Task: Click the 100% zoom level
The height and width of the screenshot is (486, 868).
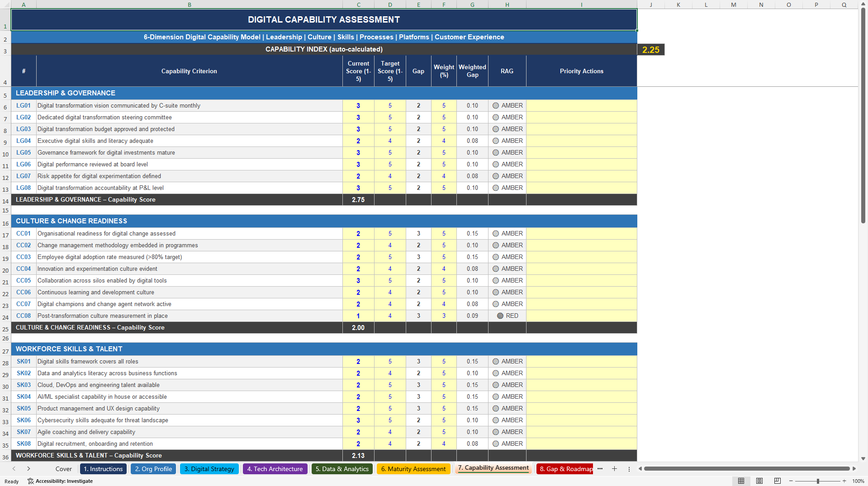Action: 858,481
